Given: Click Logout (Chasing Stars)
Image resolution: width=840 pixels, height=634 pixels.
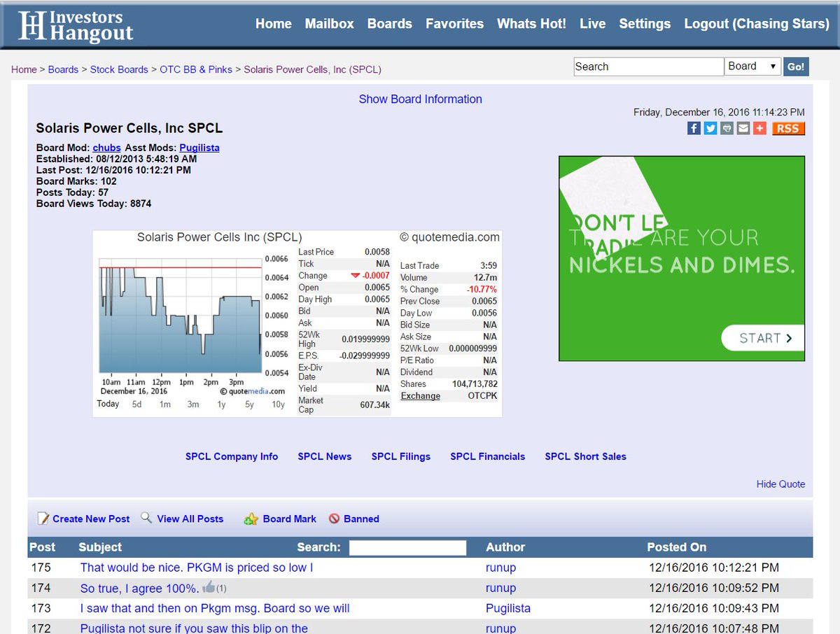Looking at the screenshot, I should pyautogui.click(x=757, y=24).
